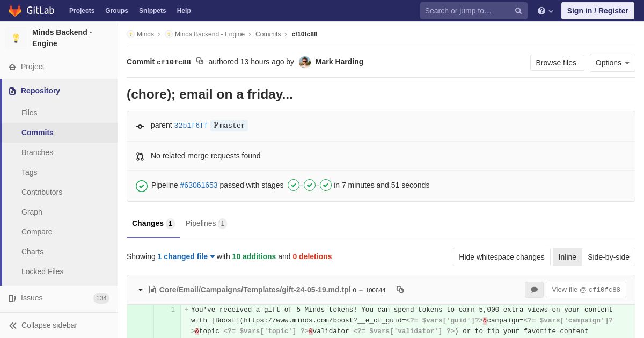The image size is (644, 338).
Task: Switch diff view to Inline
Action: [567, 257]
